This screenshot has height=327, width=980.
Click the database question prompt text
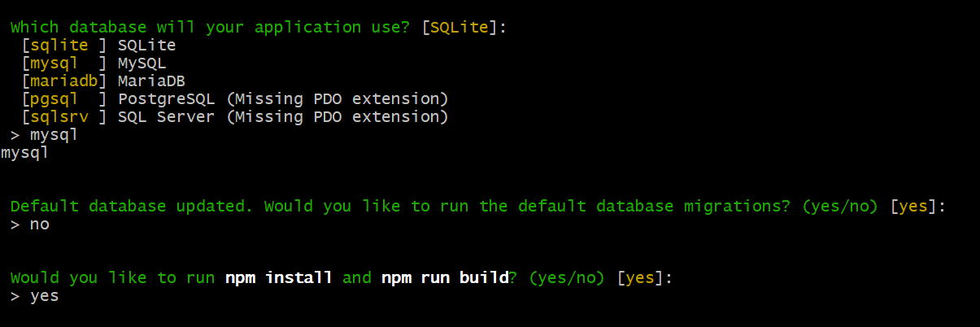click(211, 27)
